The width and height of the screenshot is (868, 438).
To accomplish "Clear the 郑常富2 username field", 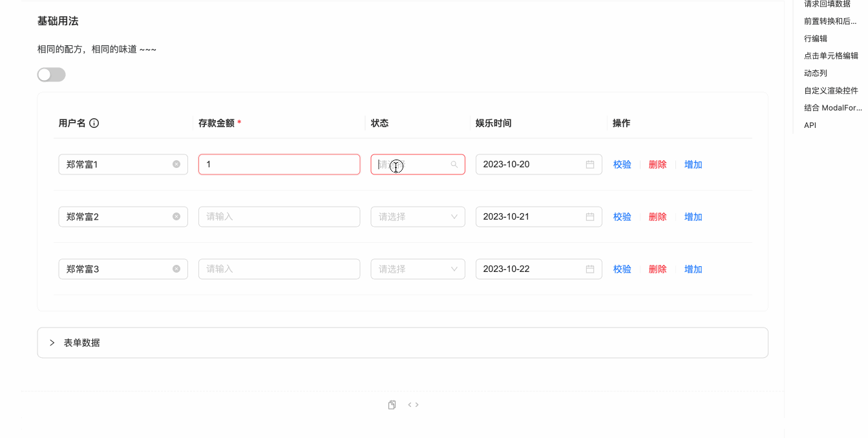I will (176, 216).
